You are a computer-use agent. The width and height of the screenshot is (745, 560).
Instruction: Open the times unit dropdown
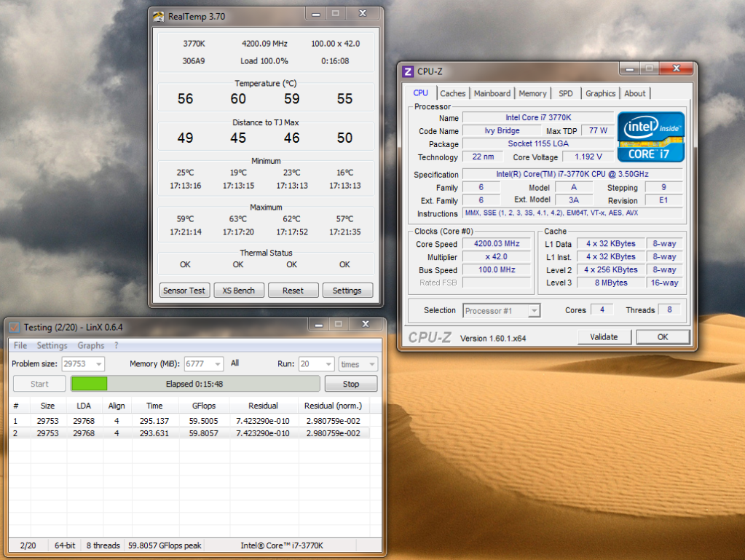[372, 364]
